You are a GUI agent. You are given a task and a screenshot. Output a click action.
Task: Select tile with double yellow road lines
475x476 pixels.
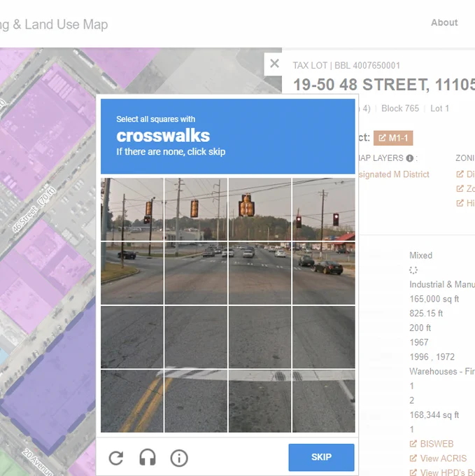(132, 401)
